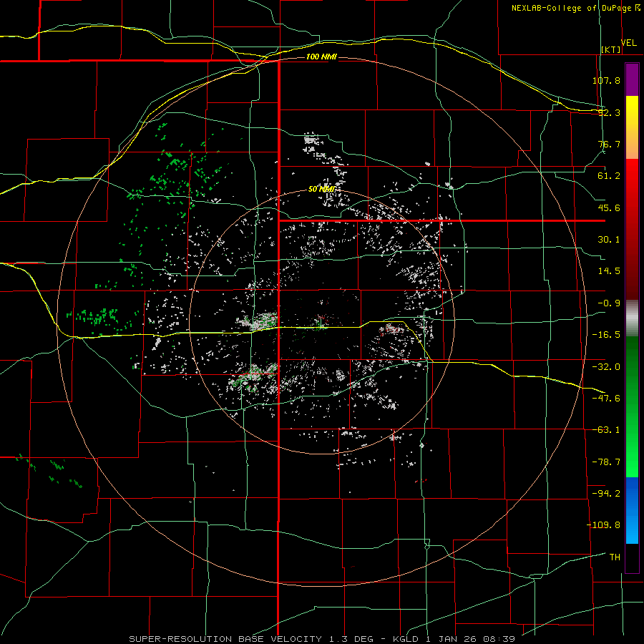Viewport: 644px width, 644px height.
Task: Click the VEL legend title
Action: tap(628, 42)
